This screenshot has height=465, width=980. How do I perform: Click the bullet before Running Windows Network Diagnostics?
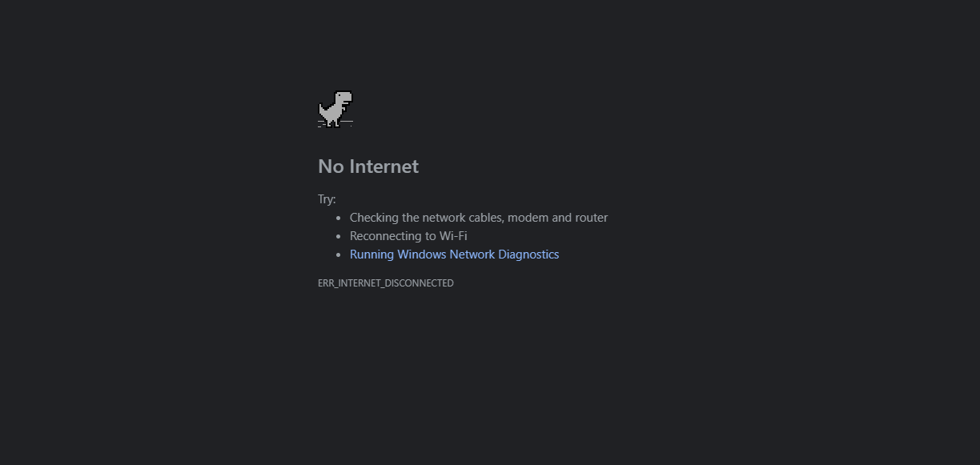[339, 255]
